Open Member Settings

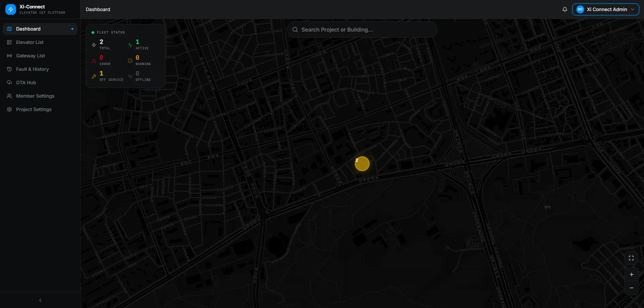coord(35,96)
